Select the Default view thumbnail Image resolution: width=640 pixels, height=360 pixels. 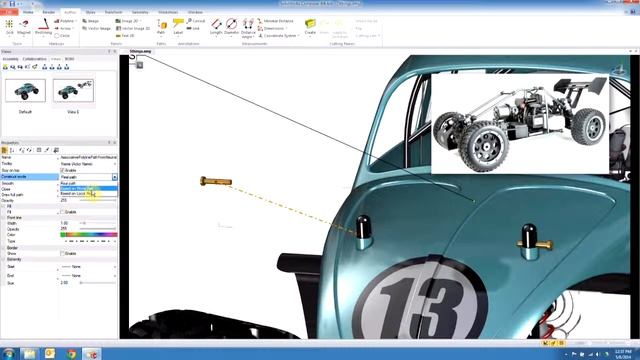pyautogui.click(x=25, y=91)
